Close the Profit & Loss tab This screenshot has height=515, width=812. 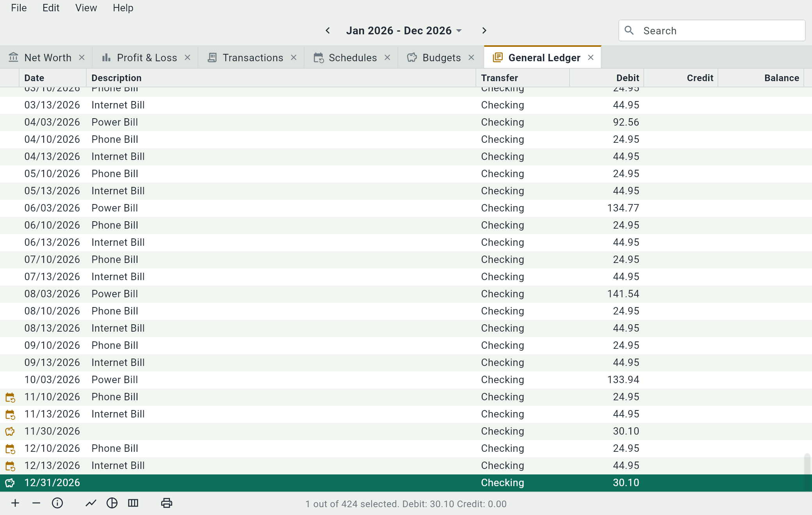pos(187,57)
